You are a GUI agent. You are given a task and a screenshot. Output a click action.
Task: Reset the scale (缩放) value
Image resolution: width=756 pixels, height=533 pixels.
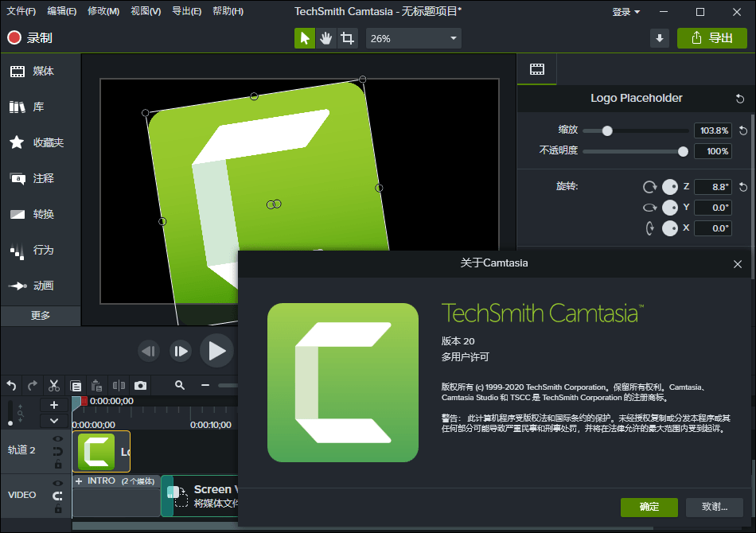743,130
